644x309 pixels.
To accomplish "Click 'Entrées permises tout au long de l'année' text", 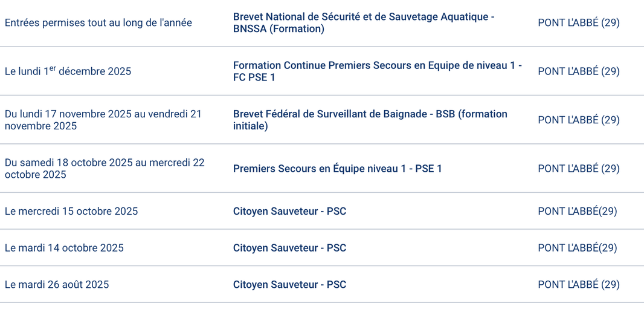I will (x=98, y=23).
